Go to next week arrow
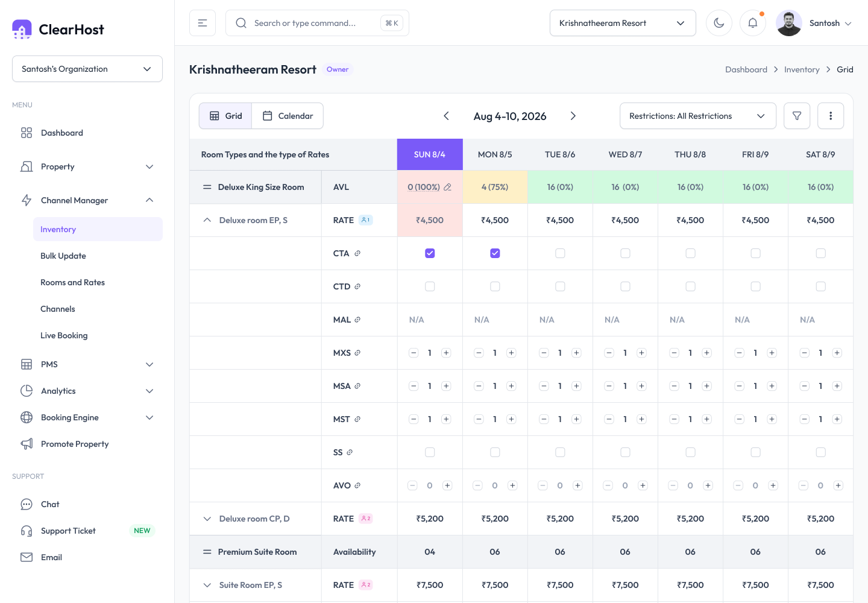 tap(573, 116)
